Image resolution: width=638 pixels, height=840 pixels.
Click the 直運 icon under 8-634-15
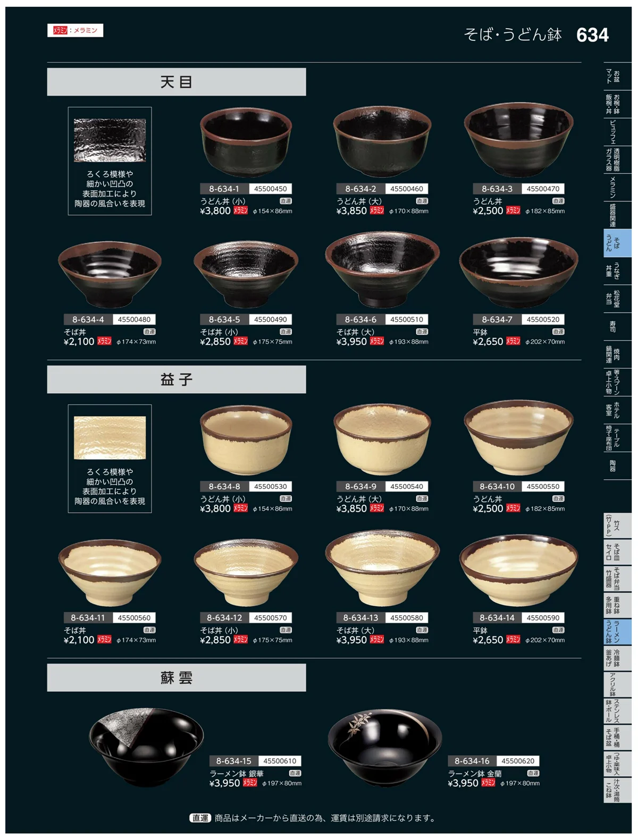[295, 773]
